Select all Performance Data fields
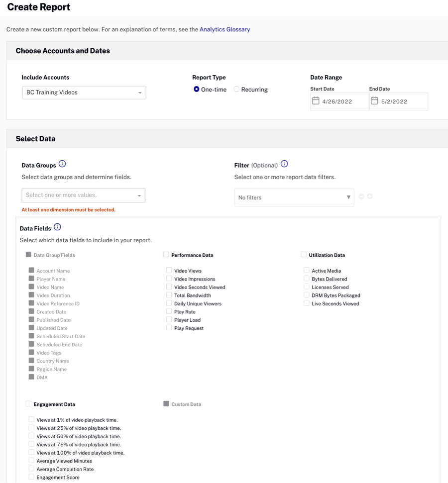Screen dimensions: 448x483 click(x=166, y=255)
